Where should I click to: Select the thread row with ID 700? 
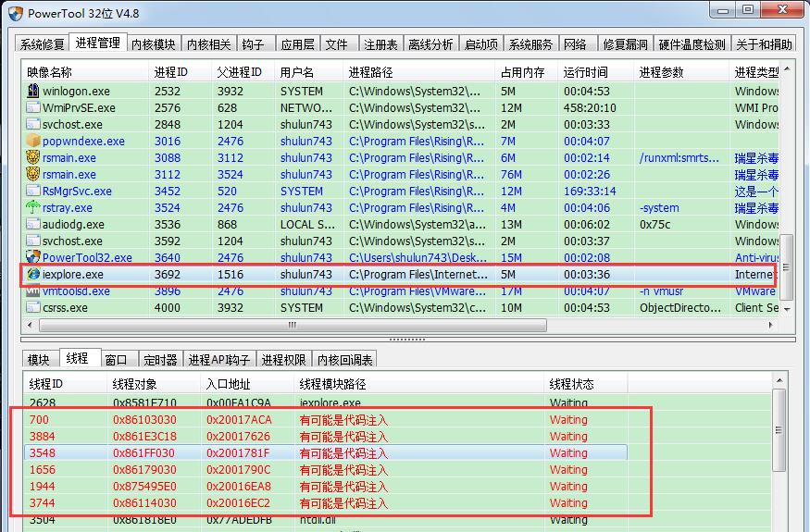pos(326,419)
